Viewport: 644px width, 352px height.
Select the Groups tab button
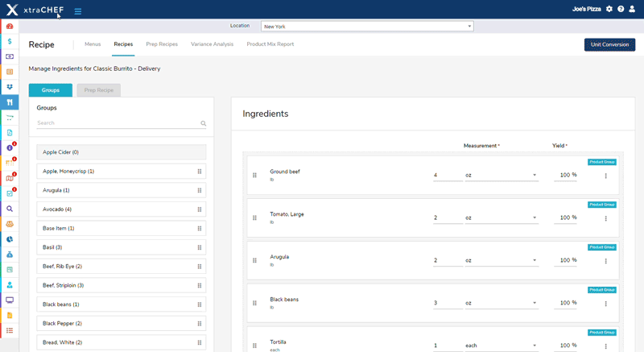pos(51,90)
